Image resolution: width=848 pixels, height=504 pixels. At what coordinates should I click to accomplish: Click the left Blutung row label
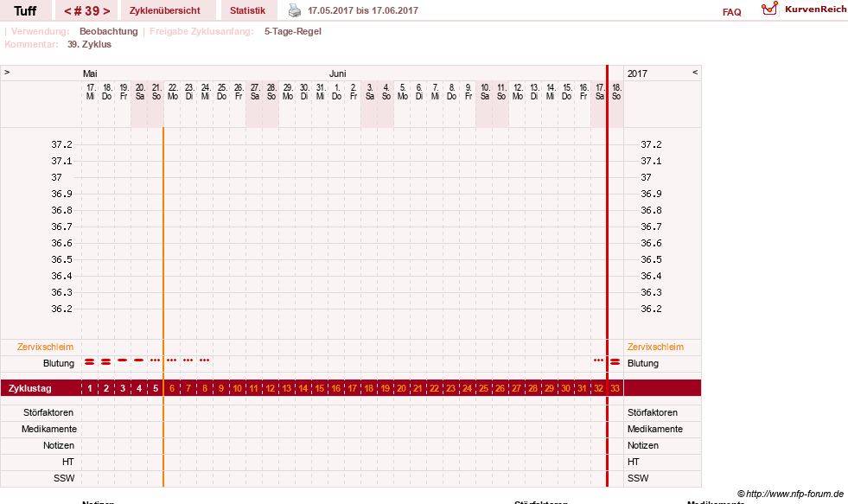[x=59, y=363]
